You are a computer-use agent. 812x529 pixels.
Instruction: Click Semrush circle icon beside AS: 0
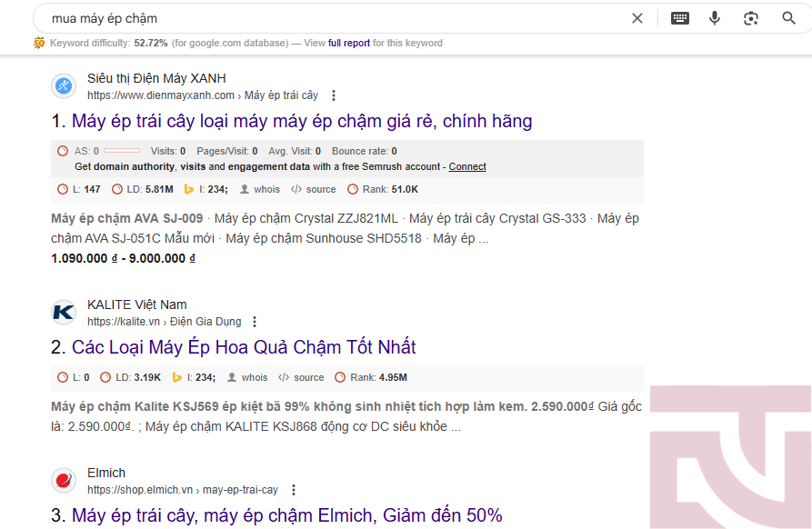tap(63, 151)
